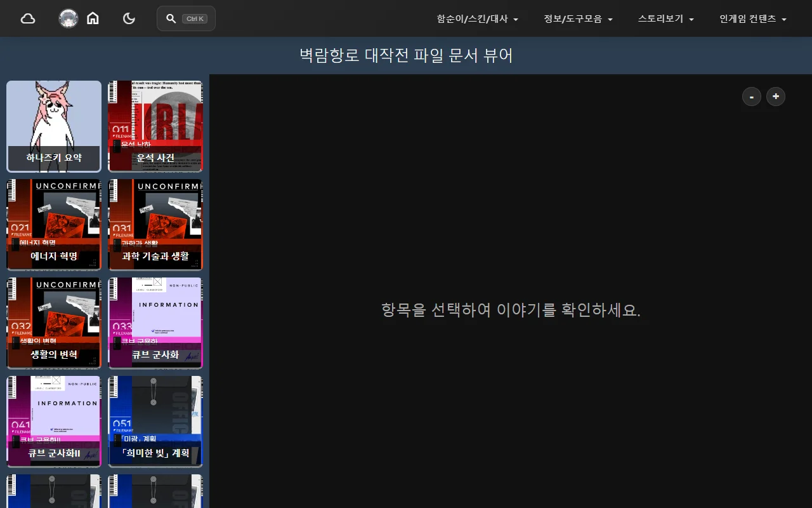The height and width of the screenshot is (508, 812).
Task: Click the 벽람항로 대작전 파일 문서 뷰어 title
Action: pos(406,56)
